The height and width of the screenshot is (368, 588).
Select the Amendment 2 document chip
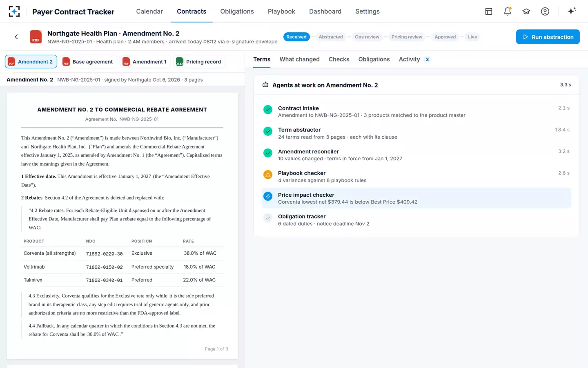click(31, 62)
